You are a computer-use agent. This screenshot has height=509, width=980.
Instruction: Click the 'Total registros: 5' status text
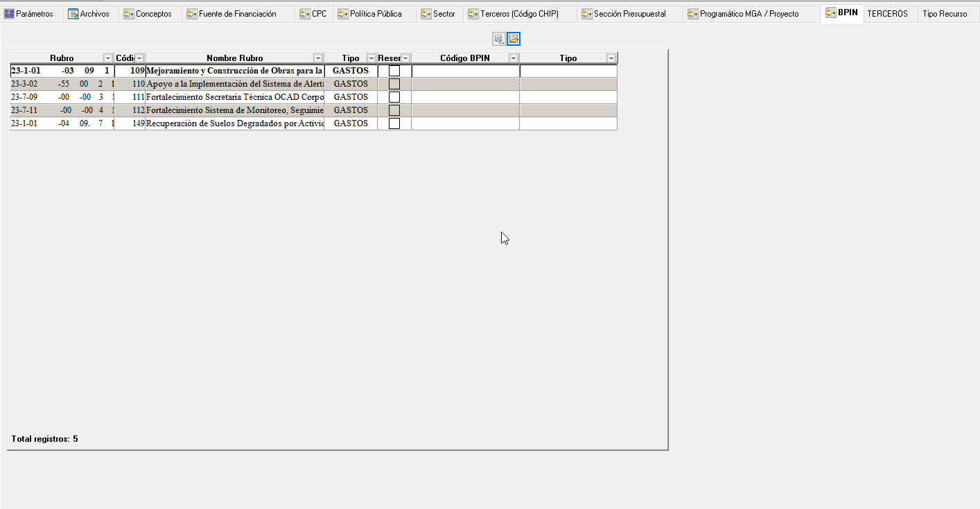(45, 439)
